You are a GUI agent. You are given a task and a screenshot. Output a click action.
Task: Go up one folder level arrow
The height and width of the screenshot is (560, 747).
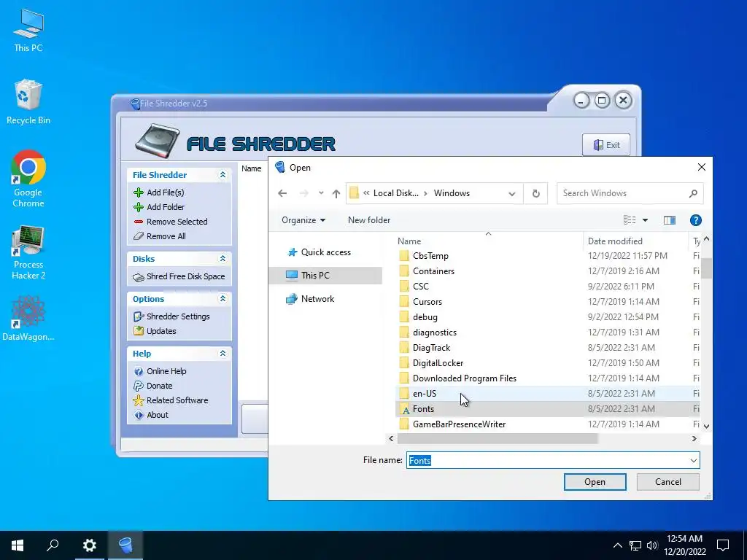(x=336, y=193)
